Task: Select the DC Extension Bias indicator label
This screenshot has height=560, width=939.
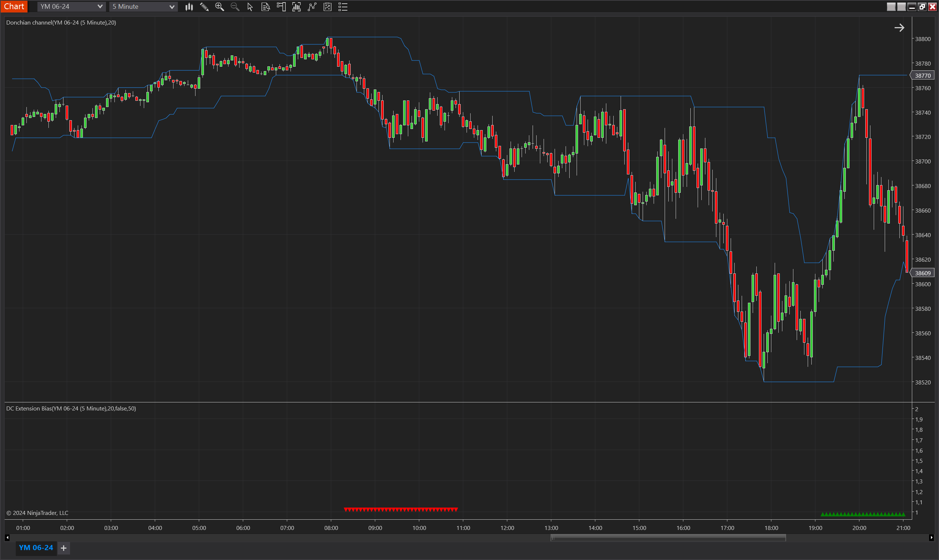Action: pyautogui.click(x=71, y=408)
